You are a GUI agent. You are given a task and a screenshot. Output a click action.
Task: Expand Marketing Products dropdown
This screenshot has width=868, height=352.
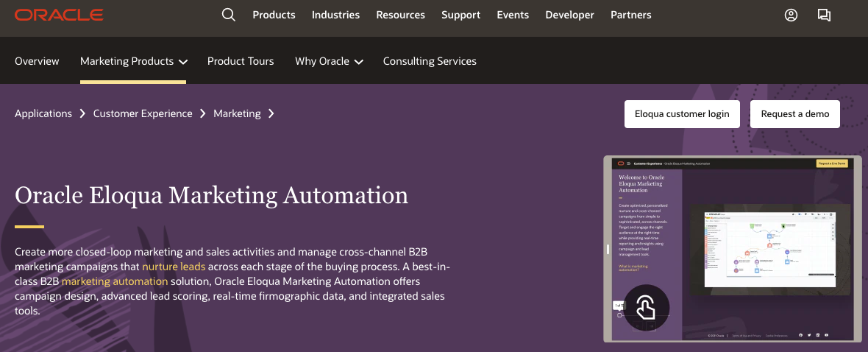pos(133,61)
